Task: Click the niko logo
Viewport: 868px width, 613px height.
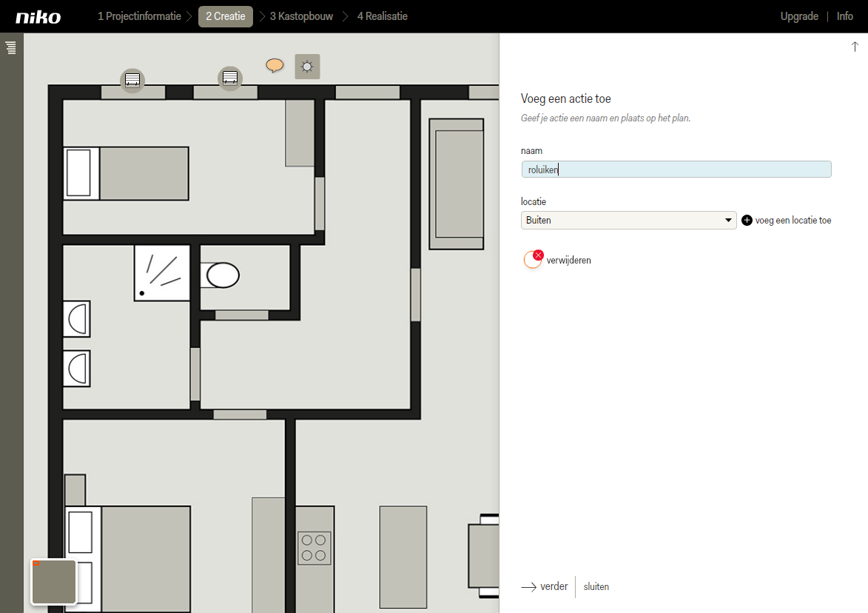Action: point(38,17)
